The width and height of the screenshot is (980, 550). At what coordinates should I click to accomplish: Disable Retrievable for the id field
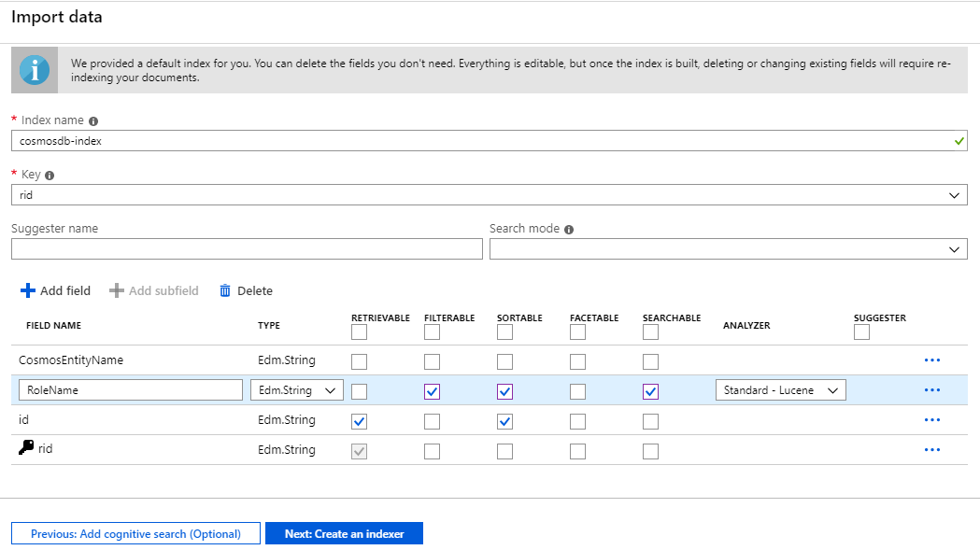(x=360, y=421)
